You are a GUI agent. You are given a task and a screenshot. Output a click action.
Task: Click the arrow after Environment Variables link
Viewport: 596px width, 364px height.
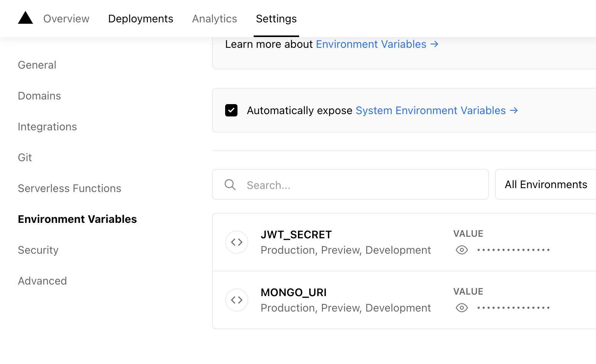point(434,44)
